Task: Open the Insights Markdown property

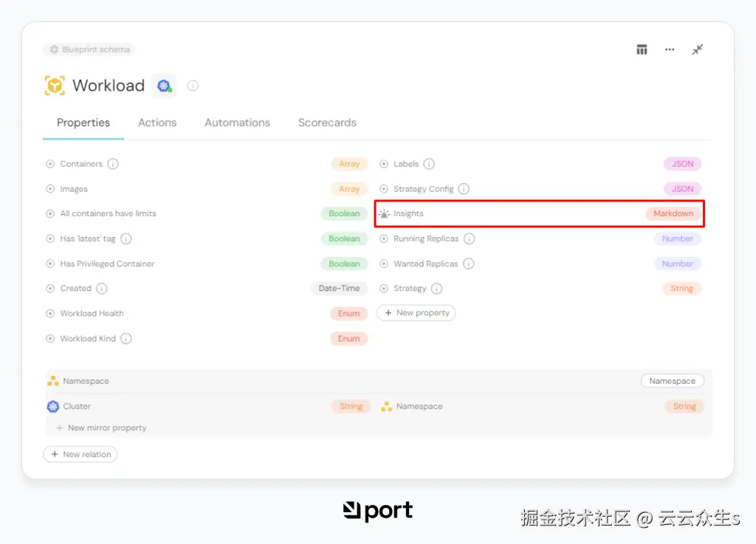Action: click(x=540, y=213)
